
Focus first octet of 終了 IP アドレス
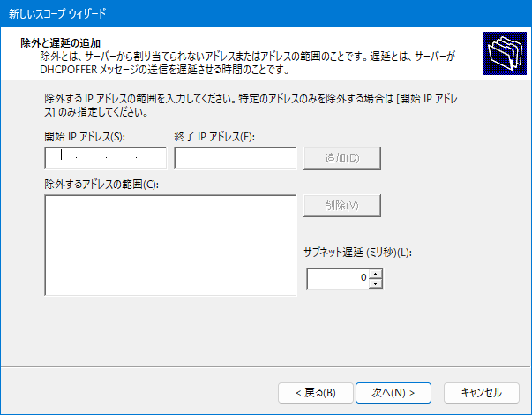[191, 158]
